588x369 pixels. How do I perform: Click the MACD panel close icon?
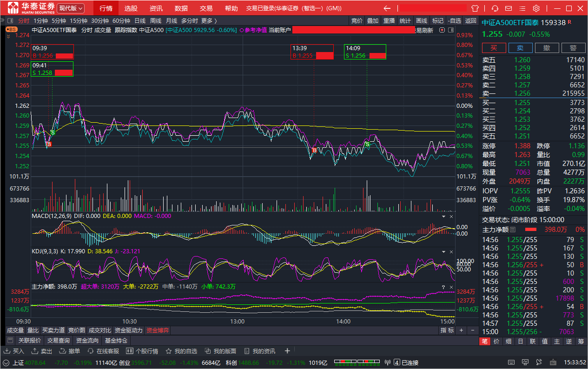pos(450,217)
